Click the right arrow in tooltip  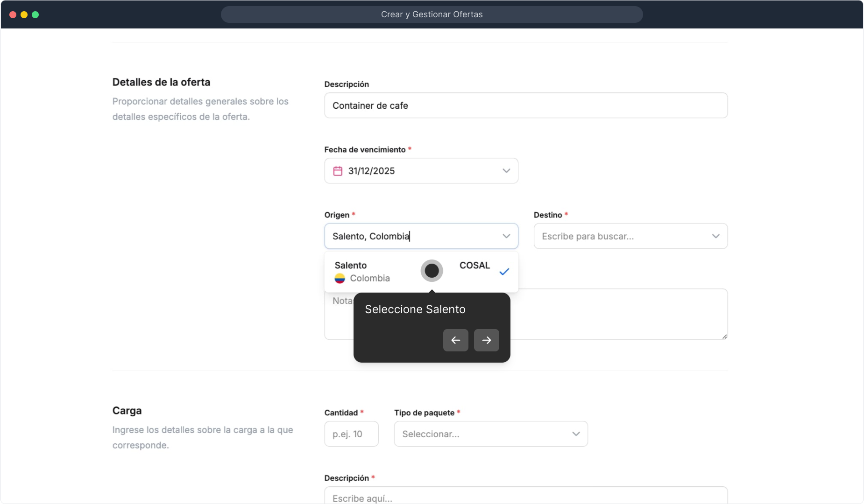click(x=486, y=340)
